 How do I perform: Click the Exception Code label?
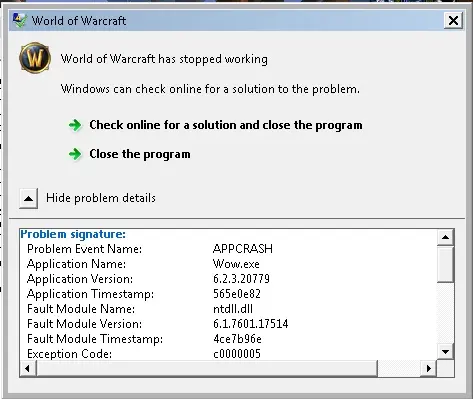(x=69, y=353)
